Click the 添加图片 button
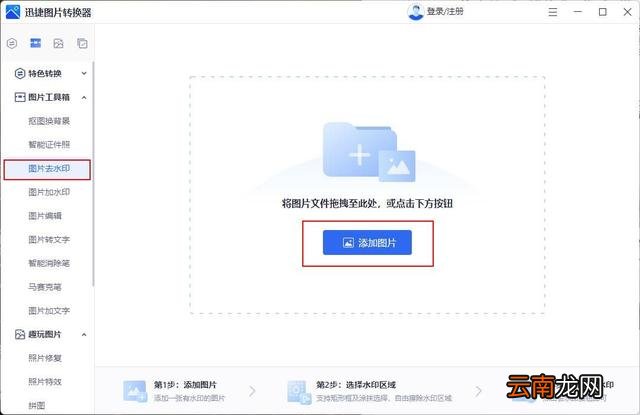640x415 pixels. 367,242
